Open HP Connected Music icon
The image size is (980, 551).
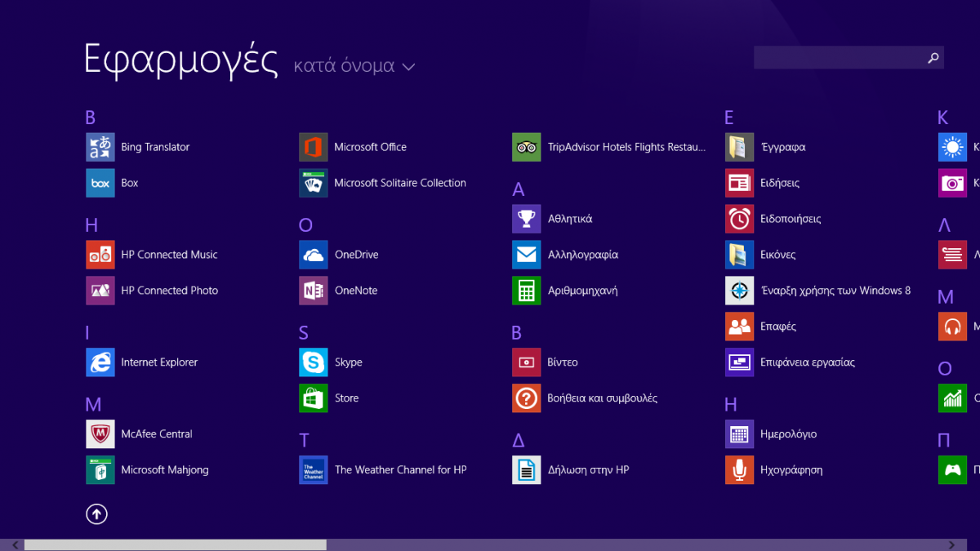tap(100, 255)
